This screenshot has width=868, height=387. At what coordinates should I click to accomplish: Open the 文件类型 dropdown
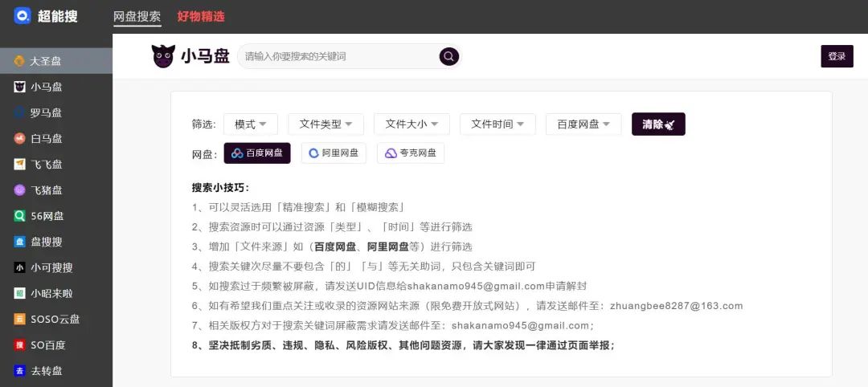(325, 124)
